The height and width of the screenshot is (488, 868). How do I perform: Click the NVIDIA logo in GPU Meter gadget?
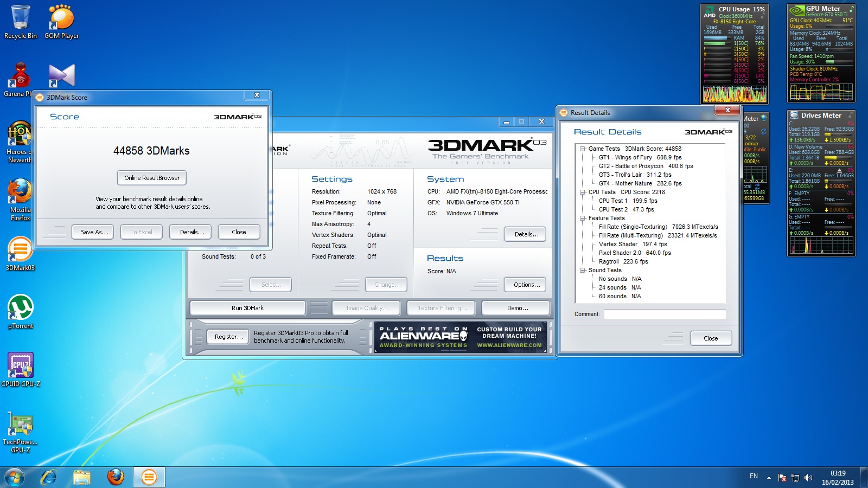796,10
